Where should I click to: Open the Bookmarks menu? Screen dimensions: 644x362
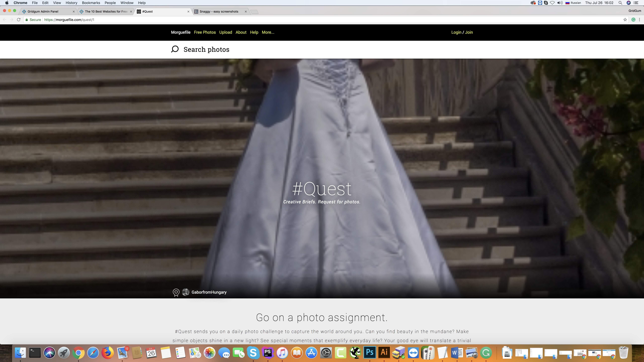pos(91,3)
